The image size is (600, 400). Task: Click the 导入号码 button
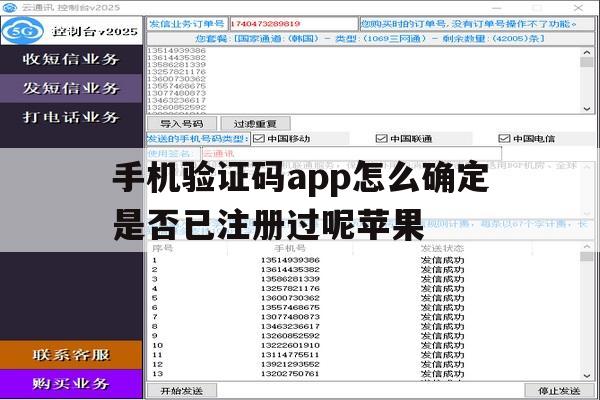pyautogui.click(x=182, y=124)
